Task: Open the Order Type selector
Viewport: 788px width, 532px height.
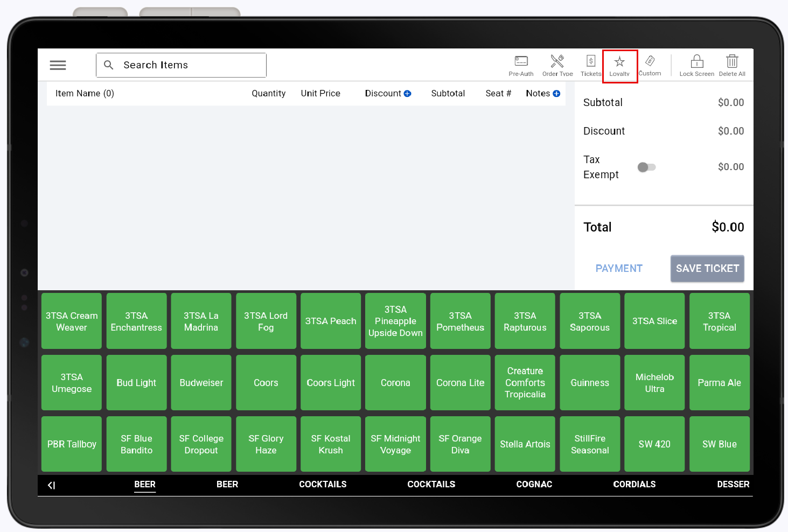Action: click(x=557, y=66)
